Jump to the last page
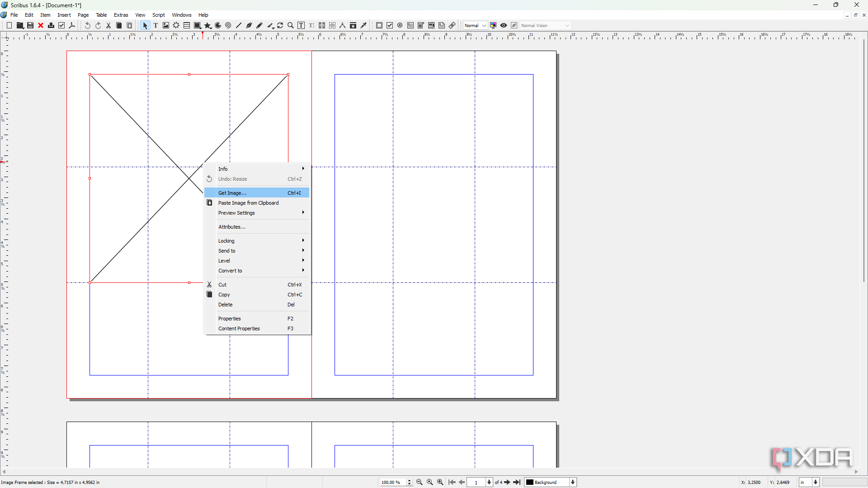The image size is (868, 488). coord(517,483)
